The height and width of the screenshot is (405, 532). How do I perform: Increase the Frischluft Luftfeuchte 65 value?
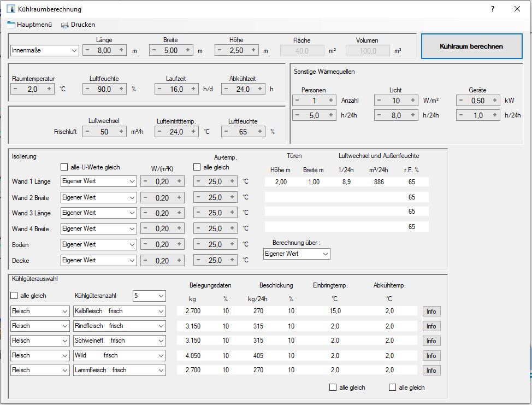point(260,131)
